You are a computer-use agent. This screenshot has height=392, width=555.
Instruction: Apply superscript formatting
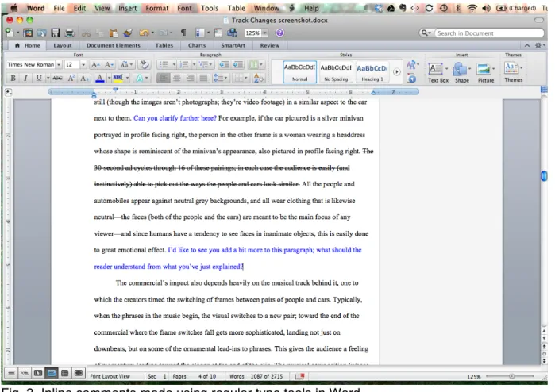tap(71, 79)
